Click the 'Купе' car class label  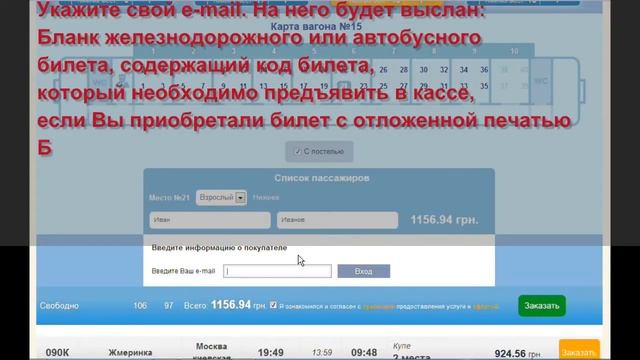[x=402, y=346]
